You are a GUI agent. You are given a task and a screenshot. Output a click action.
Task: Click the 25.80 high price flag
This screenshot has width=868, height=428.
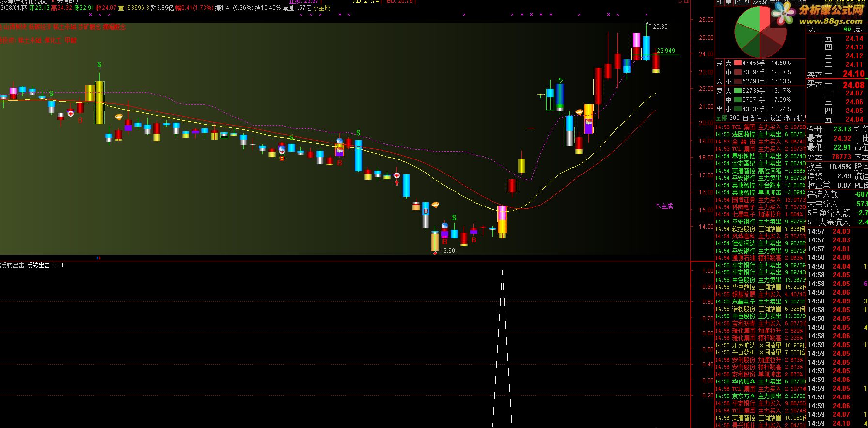660,27
